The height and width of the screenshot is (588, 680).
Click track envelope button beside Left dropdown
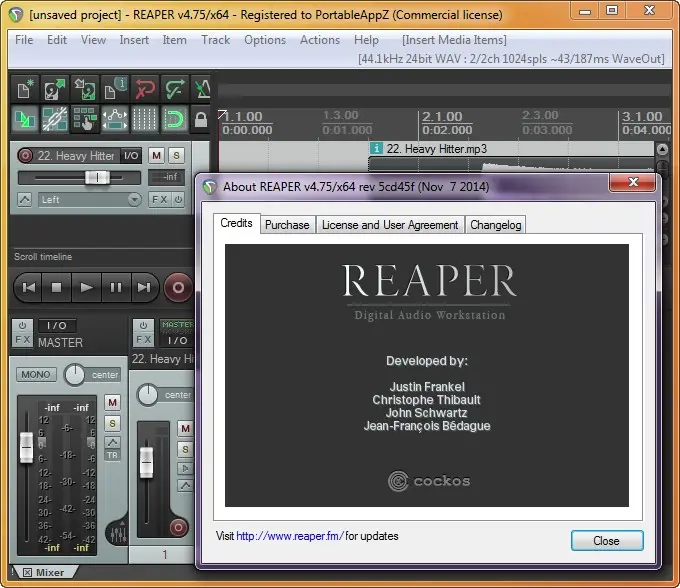pyautogui.click(x=25, y=200)
